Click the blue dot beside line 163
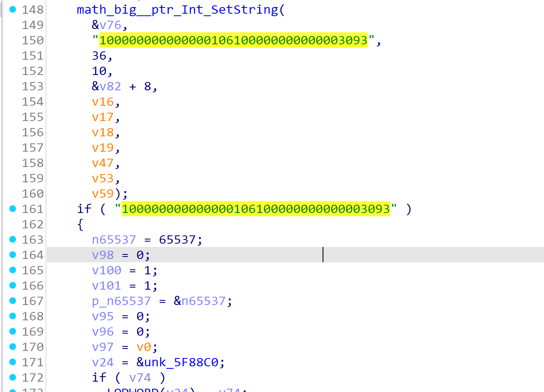This screenshot has height=392, width=544. tap(13, 239)
